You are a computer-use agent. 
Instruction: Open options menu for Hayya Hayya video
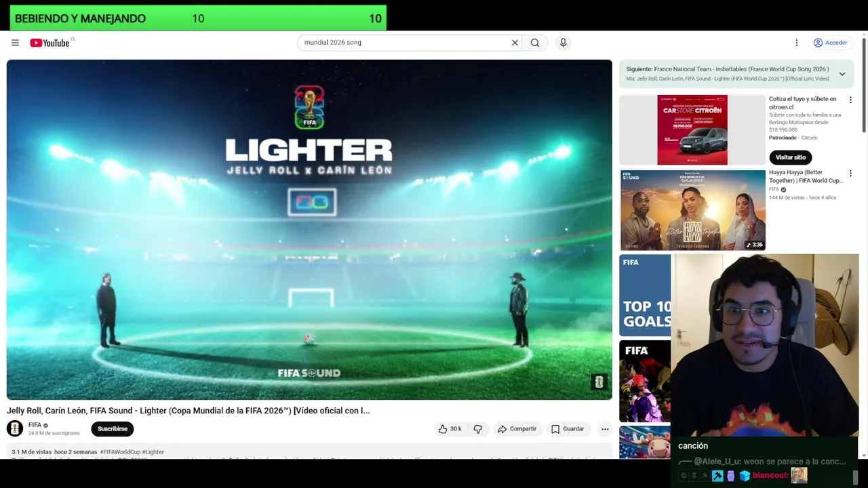[x=850, y=174]
